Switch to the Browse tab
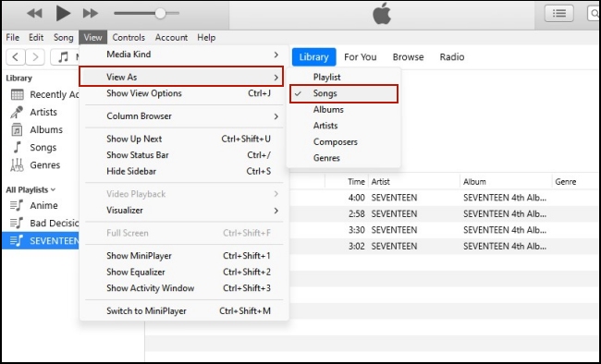601x364 pixels. (x=408, y=57)
